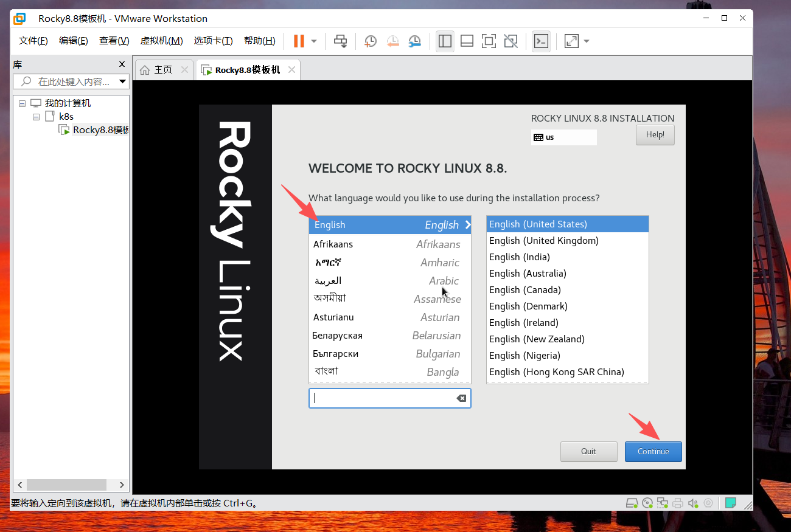Click the library search input field
The width and height of the screenshot is (791, 532).
[x=72, y=81]
